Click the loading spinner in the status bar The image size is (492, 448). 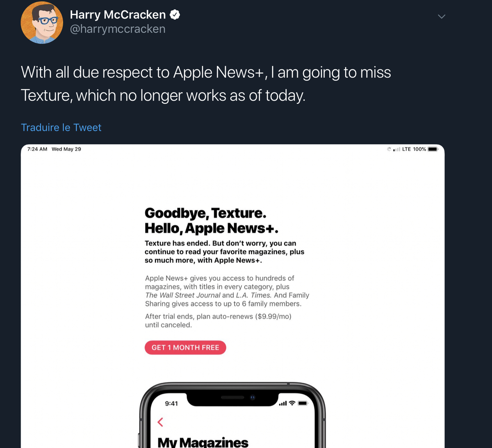[x=389, y=149]
